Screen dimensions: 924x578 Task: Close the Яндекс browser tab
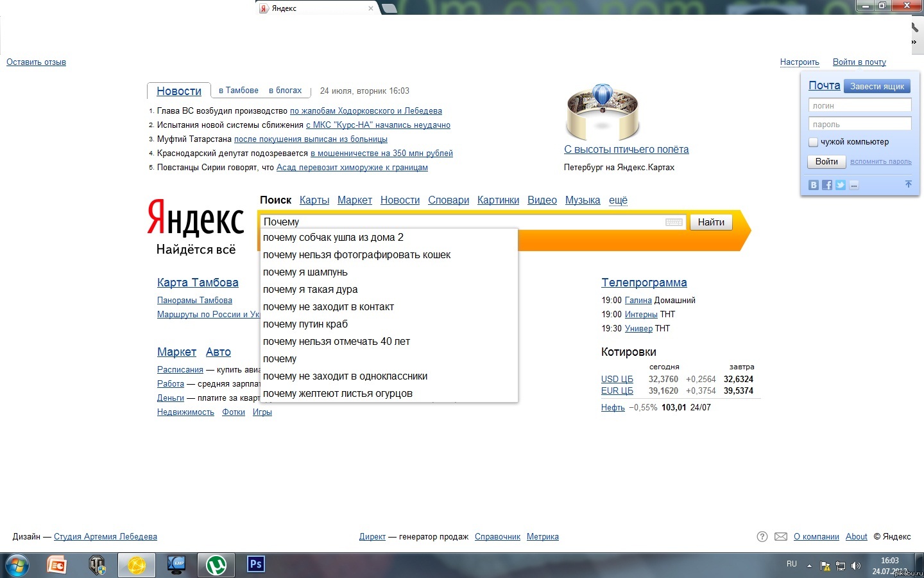coord(370,8)
